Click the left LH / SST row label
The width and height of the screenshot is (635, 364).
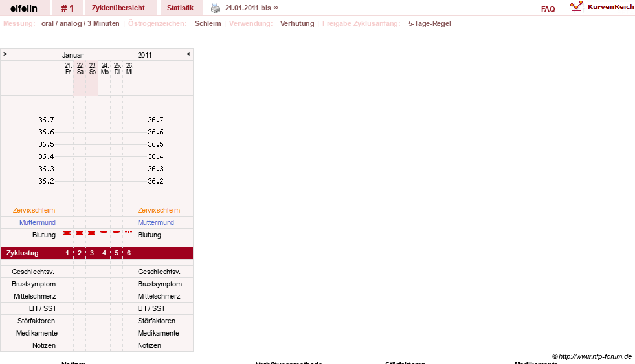pos(43,308)
